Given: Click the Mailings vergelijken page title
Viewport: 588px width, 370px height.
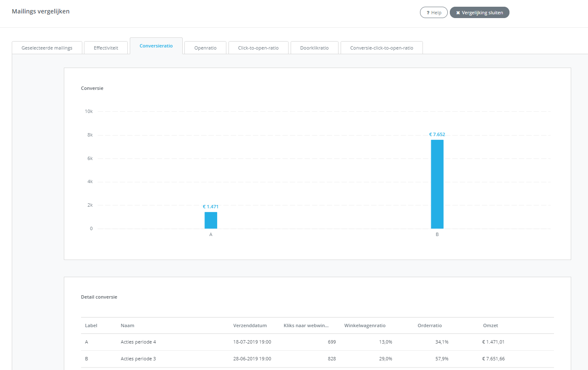Looking at the screenshot, I should [x=41, y=11].
